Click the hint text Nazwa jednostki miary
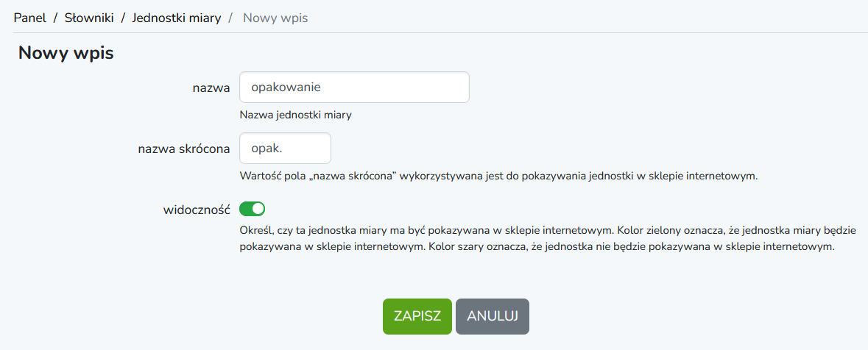 tap(296, 115)
